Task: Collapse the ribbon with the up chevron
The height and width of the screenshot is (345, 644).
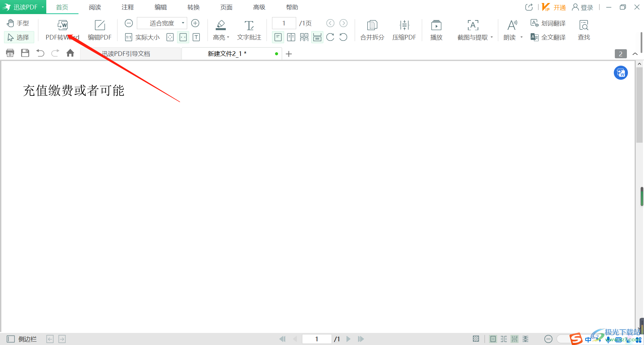Action: [x=635, y=54]
